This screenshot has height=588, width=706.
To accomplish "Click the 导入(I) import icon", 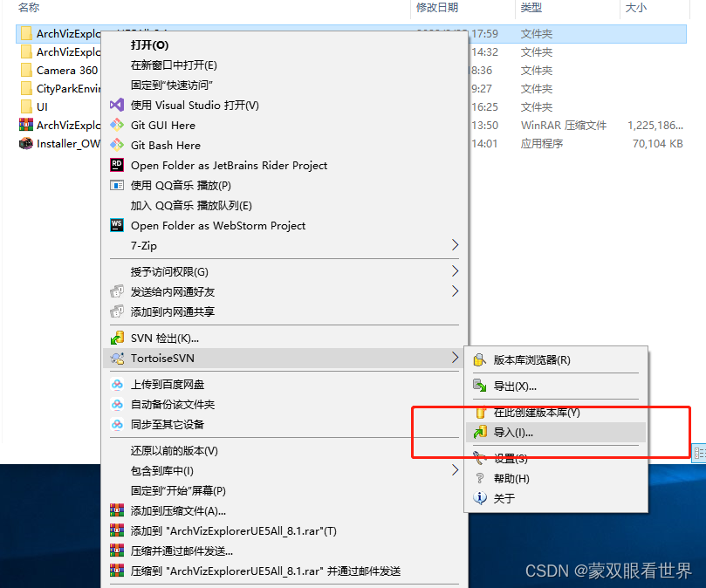I will 480,432.
